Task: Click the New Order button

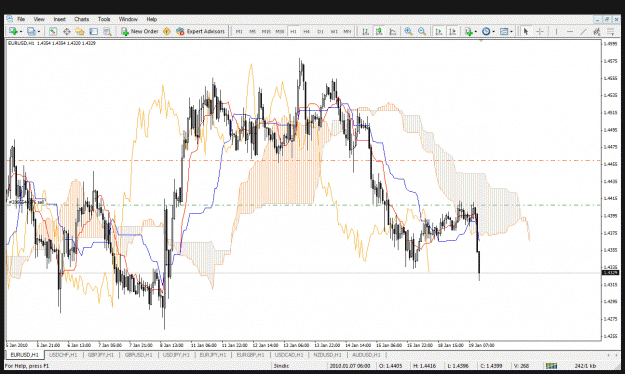Action: pos(140,31)
